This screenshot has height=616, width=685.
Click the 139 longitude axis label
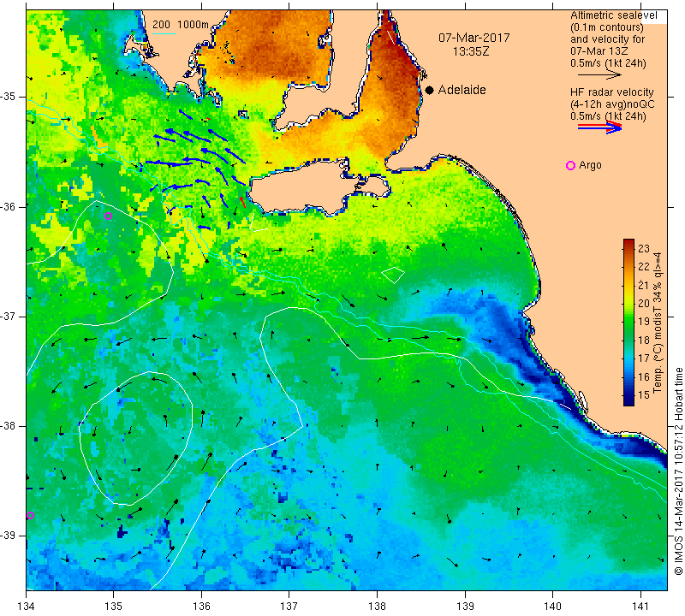click(465, 607)
